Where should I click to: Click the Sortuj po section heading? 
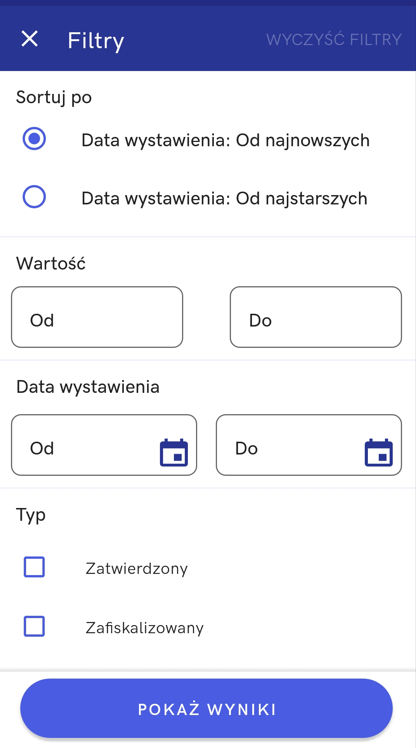point(54,97)
